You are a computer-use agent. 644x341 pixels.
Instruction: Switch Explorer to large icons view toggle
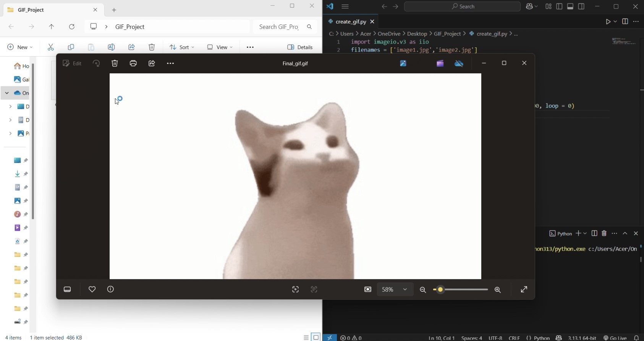[x=316, y=337]
